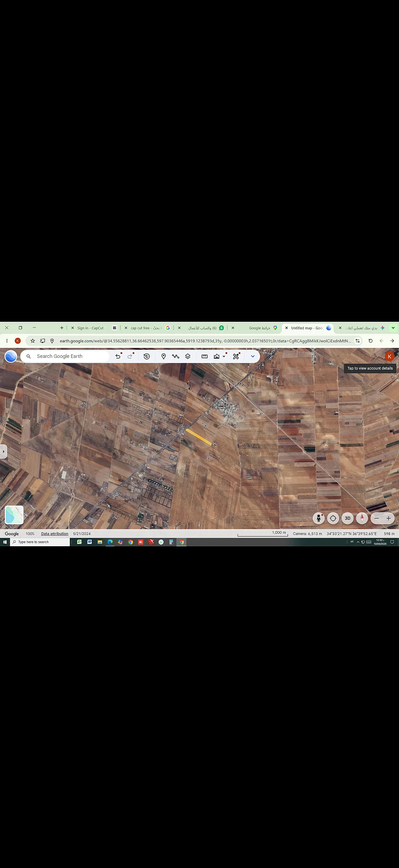This screenshot has width=399, height=868.
Task: Open the Windows notification center
Action: point(392,542)
